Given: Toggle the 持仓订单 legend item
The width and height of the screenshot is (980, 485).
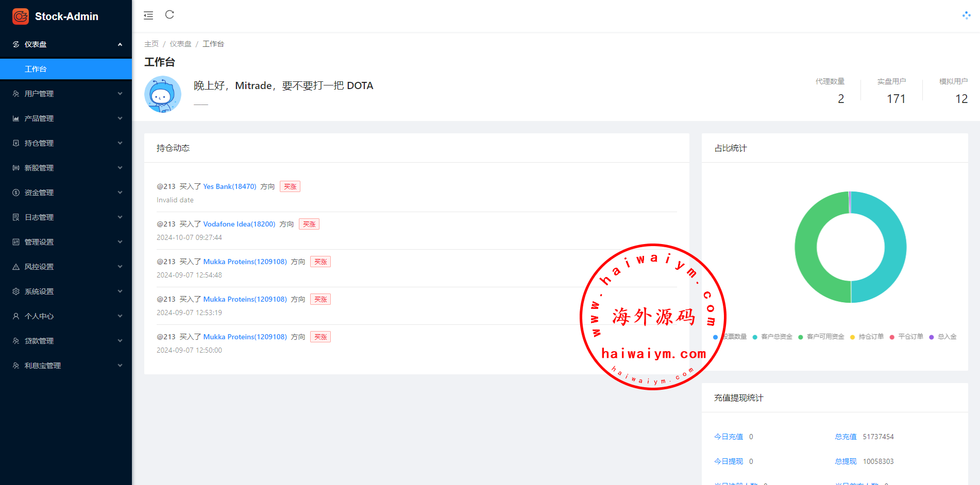Looking at the screenshot, I should (x=867, y=337).
